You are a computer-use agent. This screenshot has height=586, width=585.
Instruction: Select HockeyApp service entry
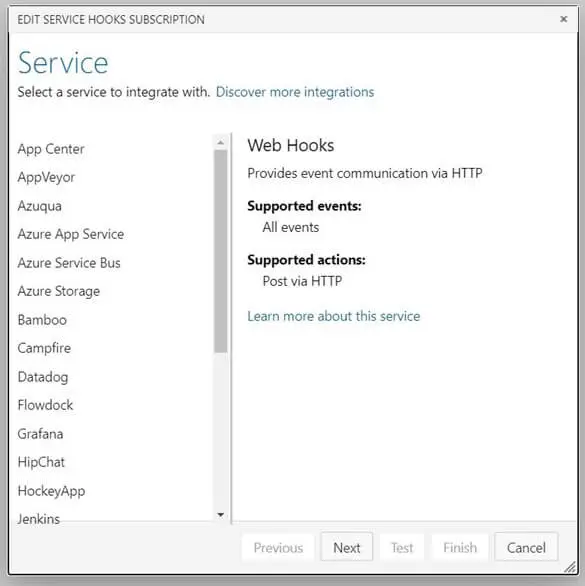pos(51,491)
